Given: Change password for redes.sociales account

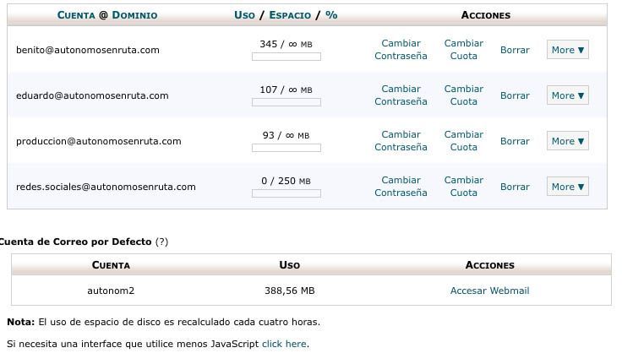Looking at the screenshot, I should tap(401, 187).
